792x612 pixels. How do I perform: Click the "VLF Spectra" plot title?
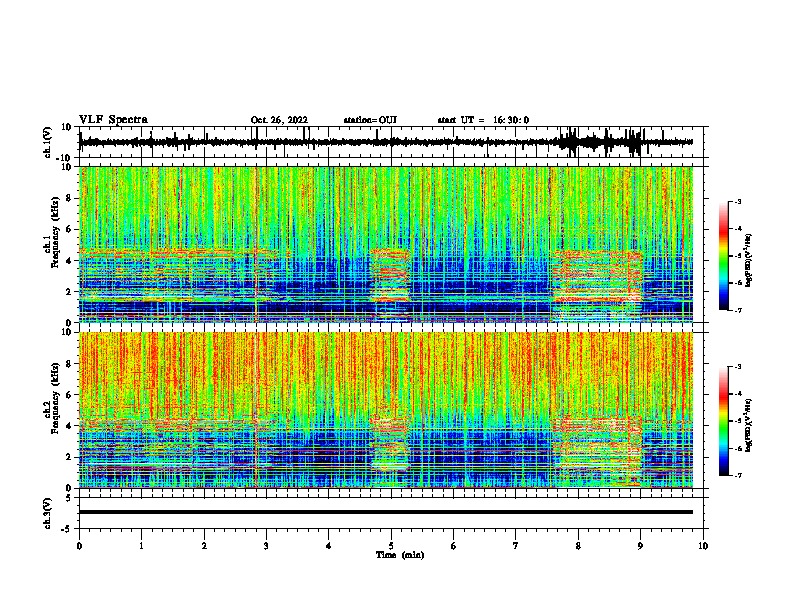tap(113, 120)
